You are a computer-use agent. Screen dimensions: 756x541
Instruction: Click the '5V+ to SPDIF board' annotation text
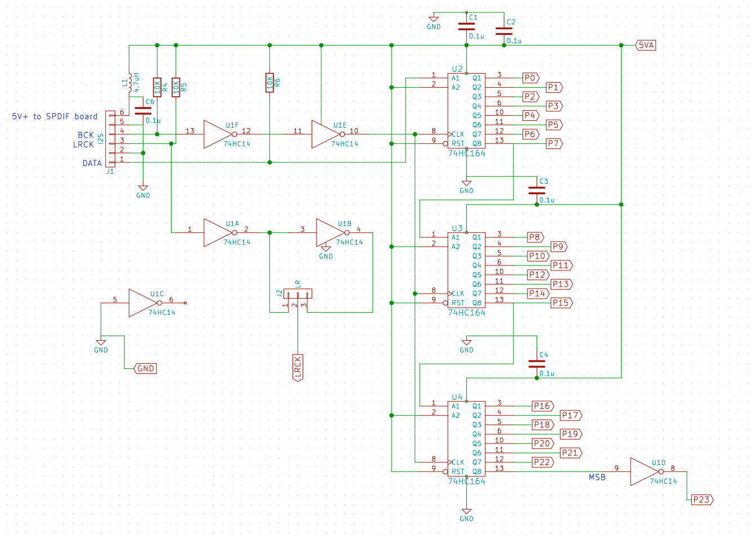click(54, 116)
